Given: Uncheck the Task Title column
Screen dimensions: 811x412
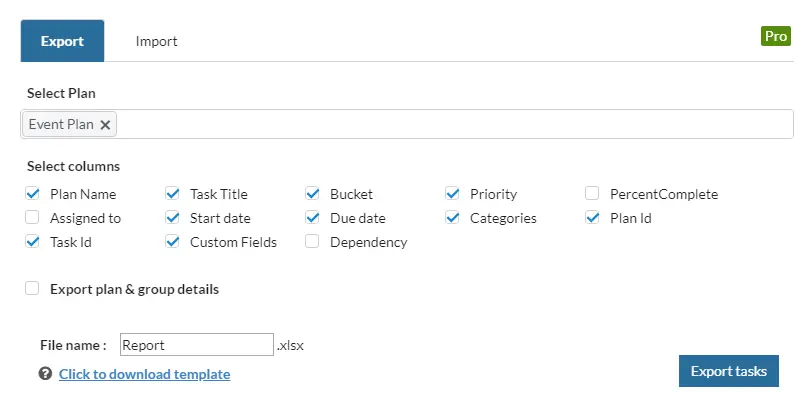Looking at the screenshot, I should click(172, 194).
